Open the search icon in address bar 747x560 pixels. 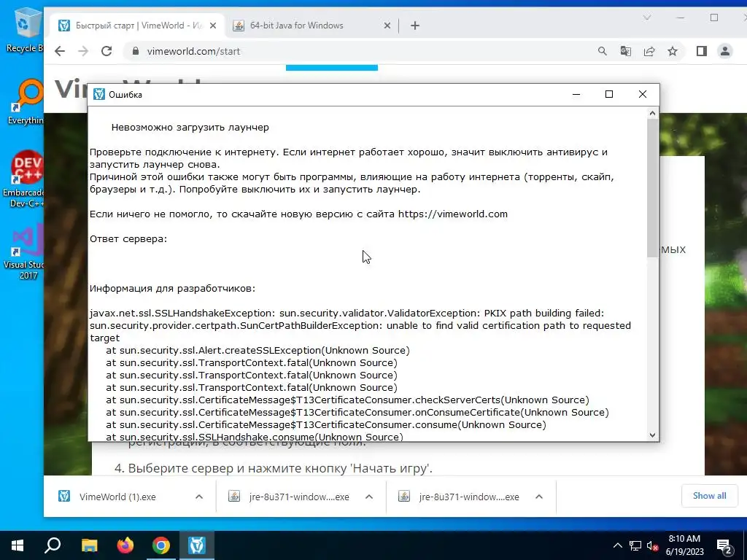[x=602, y=52]
